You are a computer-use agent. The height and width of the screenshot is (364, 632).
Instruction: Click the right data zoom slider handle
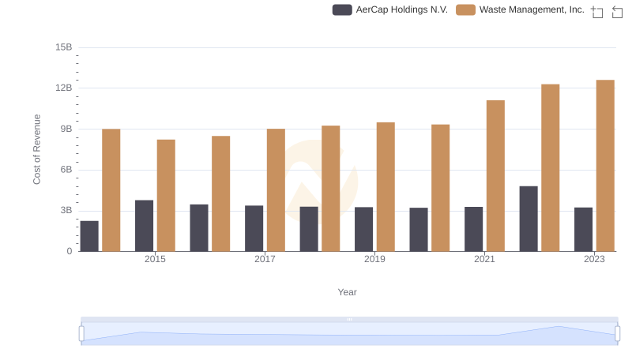point(618,334)
